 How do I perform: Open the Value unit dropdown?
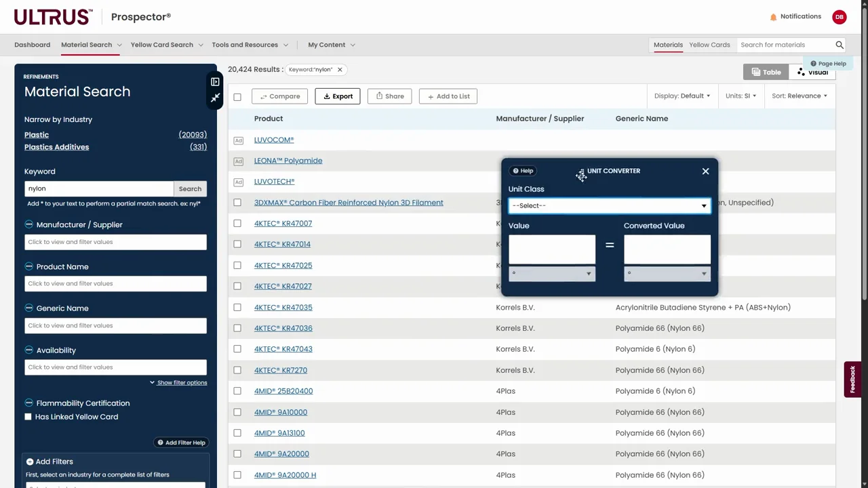[552, 273]
